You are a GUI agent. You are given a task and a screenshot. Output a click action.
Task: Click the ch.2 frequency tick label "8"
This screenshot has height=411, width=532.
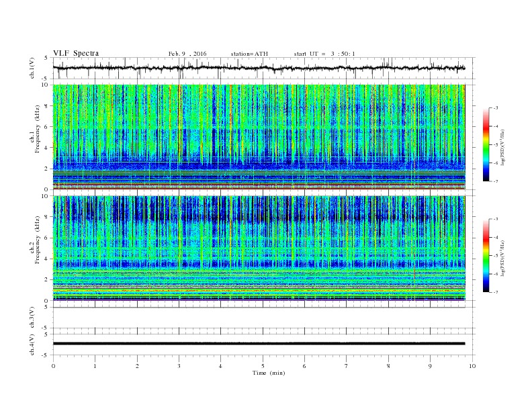pos(46,217)
